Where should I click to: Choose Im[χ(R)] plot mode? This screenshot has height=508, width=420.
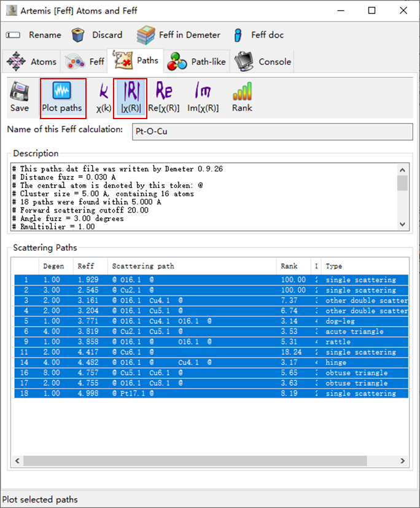click(203, 97)
